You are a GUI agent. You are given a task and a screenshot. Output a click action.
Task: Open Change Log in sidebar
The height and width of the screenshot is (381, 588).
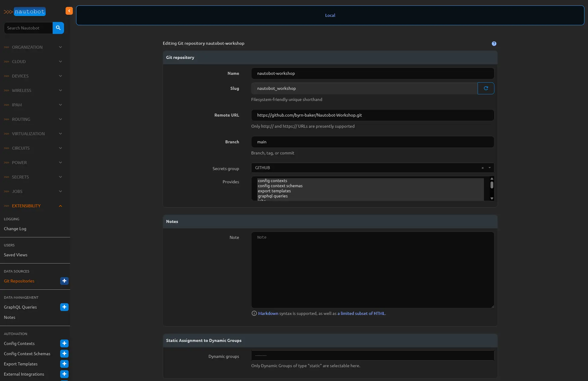coord(15,229)
